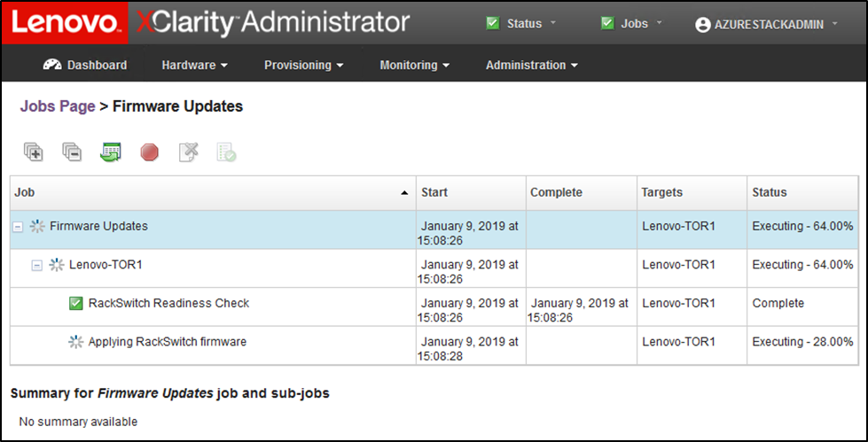The image size is (868, 442).
Task: Click the Complete column header
Action: tap(582, 192)
